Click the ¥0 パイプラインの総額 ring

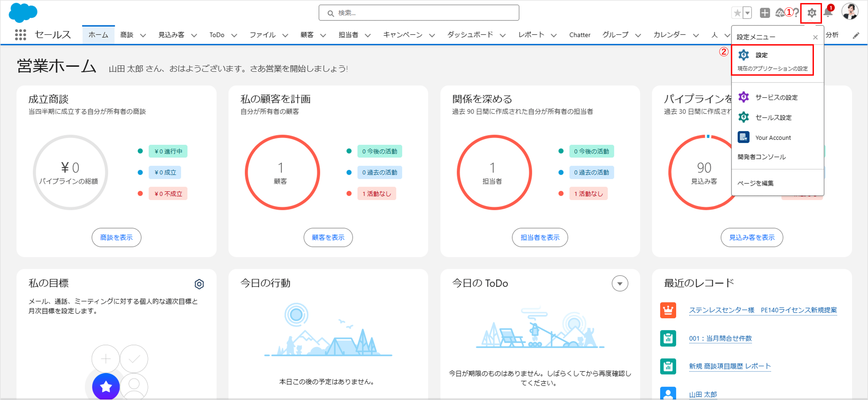pos(70,172)
